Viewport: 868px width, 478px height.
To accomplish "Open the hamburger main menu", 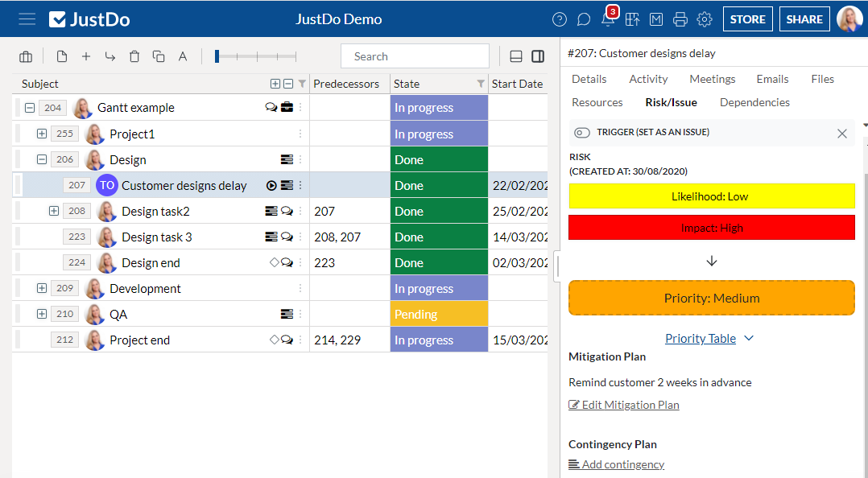I will (27, 19).
